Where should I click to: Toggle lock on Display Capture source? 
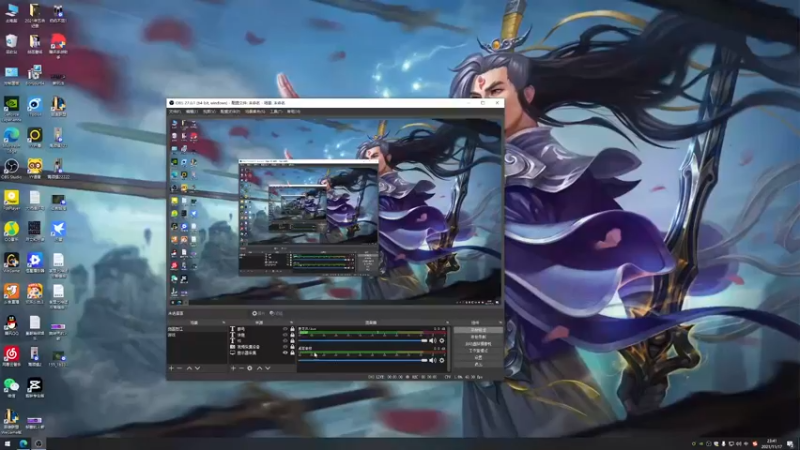coord(292,353)
